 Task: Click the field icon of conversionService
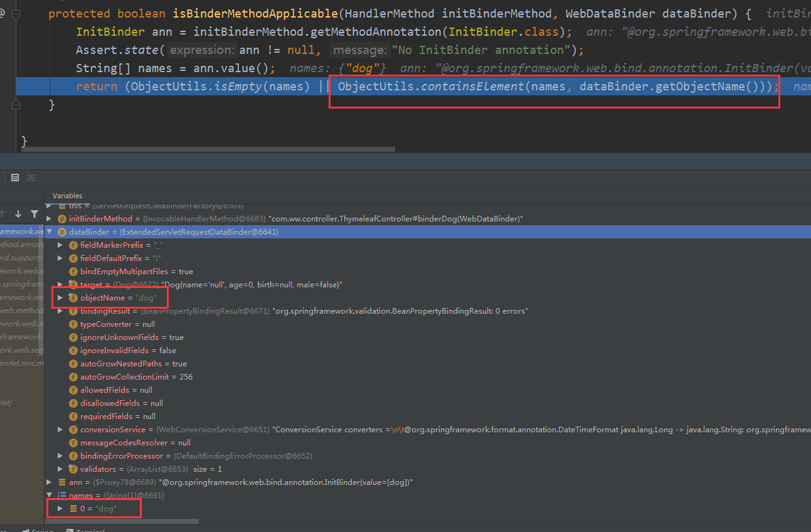coord(73,430)
